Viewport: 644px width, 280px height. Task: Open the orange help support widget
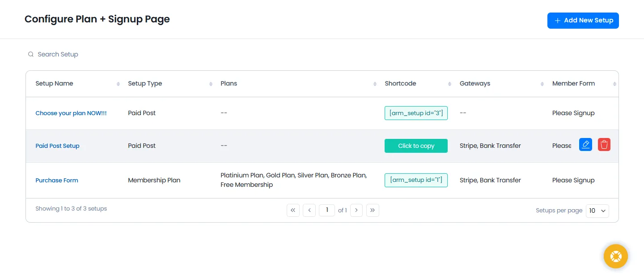tap(615, 256)
